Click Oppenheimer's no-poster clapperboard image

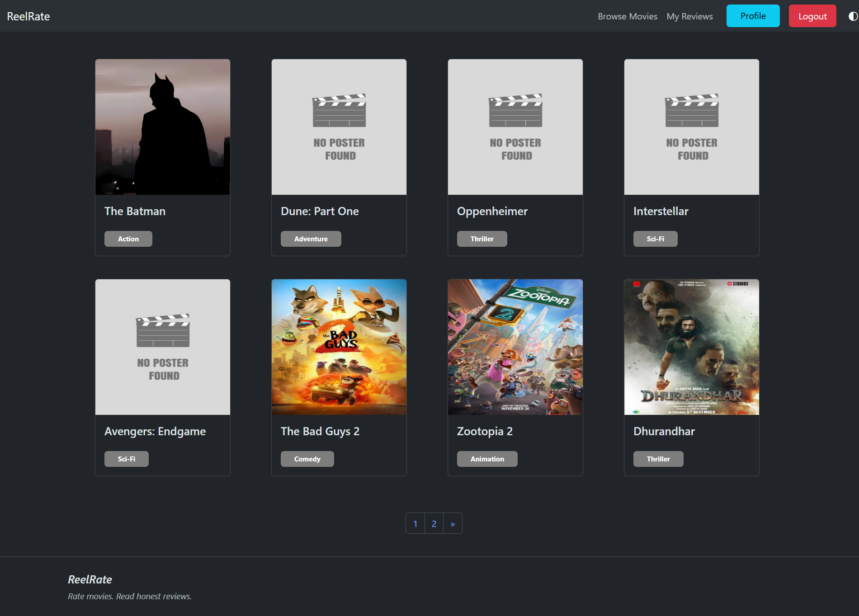(515, 127)
